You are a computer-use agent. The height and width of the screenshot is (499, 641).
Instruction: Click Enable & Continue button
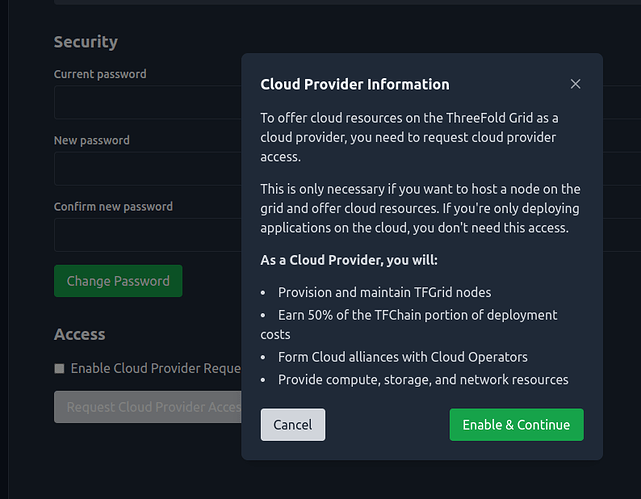pos(516,425)
